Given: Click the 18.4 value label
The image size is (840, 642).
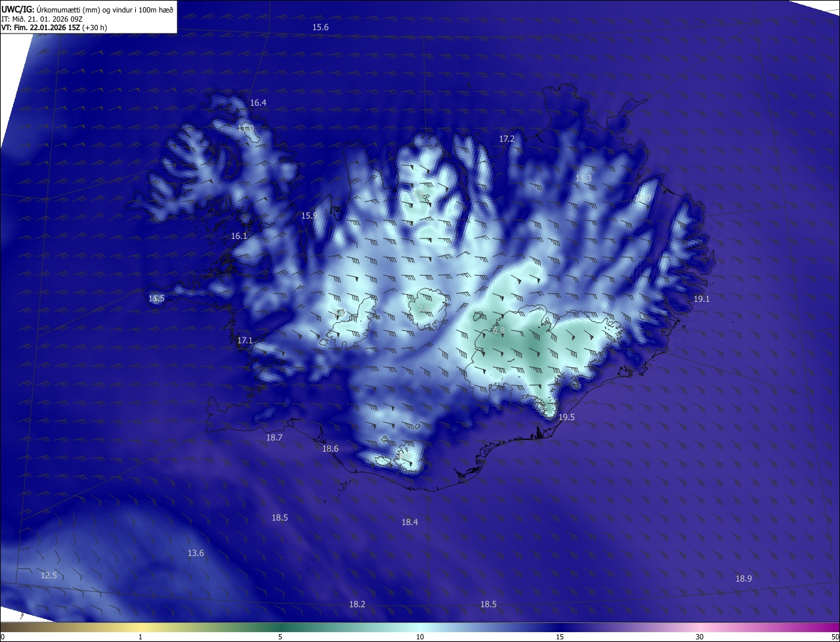Looking at the screenshot, I should point(409,522).
